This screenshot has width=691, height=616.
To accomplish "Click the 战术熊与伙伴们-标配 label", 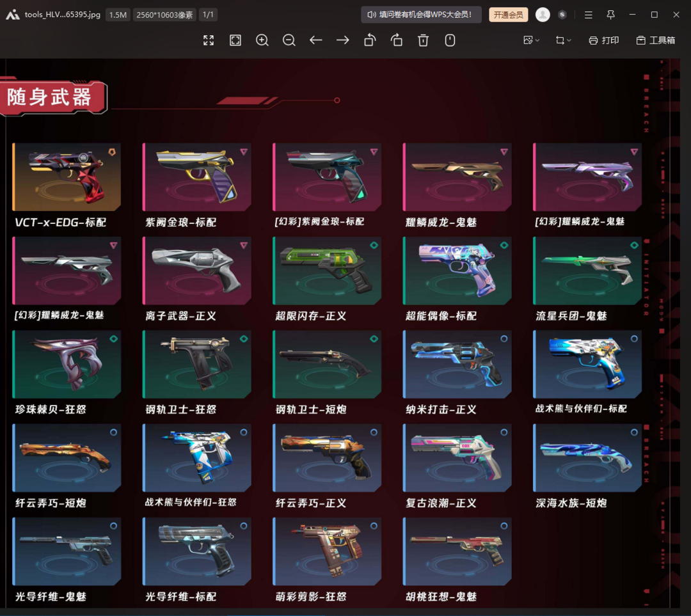I will [x=581, y=409].
